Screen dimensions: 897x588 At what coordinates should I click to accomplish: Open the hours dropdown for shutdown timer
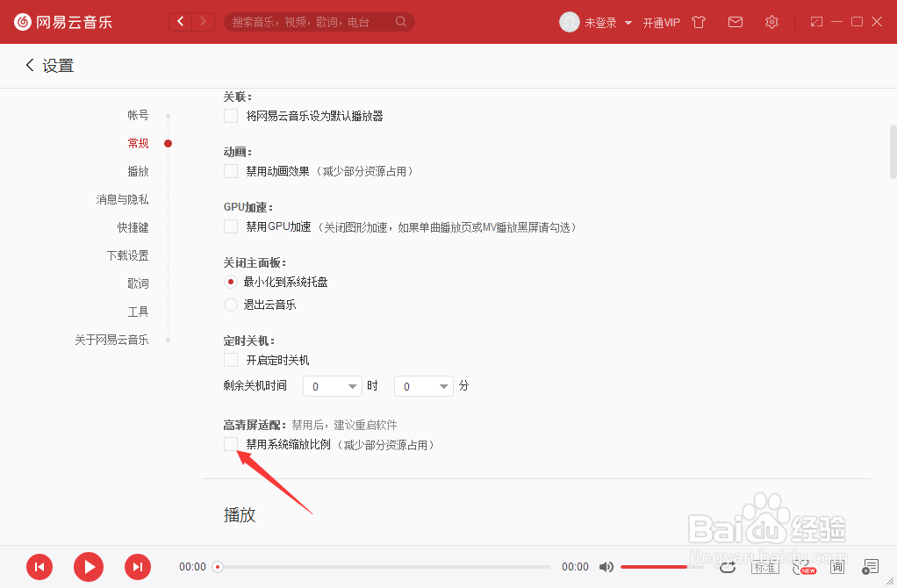click(x=332, y=386)
